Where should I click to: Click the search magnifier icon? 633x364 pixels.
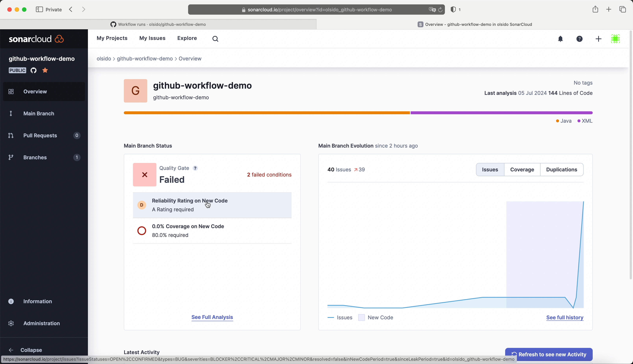click(215, 39)
